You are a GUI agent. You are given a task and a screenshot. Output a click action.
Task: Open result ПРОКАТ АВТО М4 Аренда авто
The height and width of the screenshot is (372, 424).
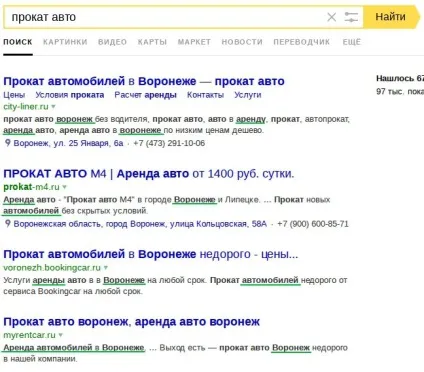149,174
